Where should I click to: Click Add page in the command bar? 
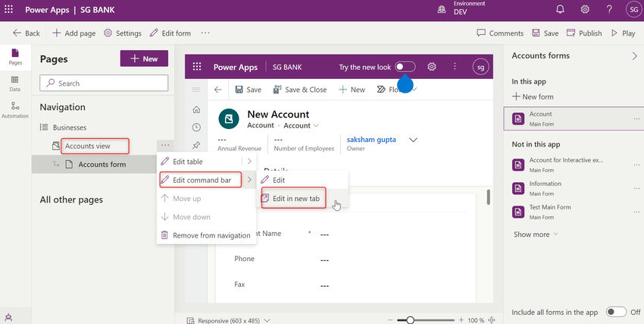(74, 33)
